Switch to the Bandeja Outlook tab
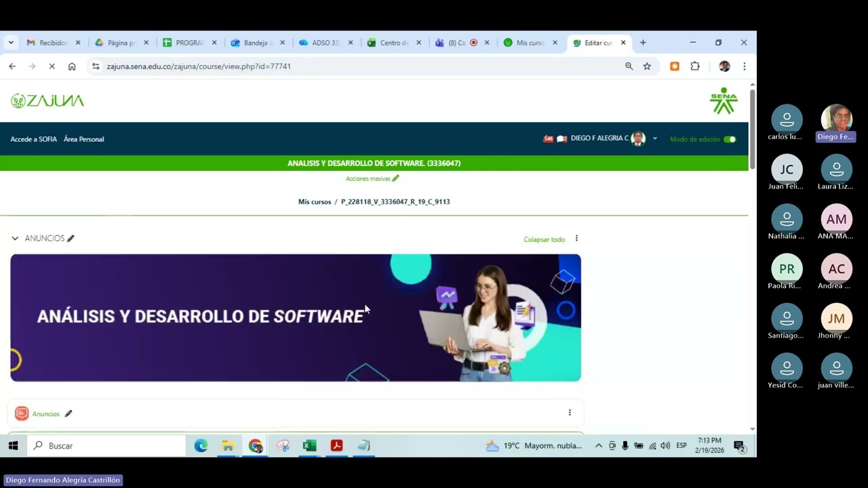The height and width of the screenshot is (488, 868). (x=258, y=43)
